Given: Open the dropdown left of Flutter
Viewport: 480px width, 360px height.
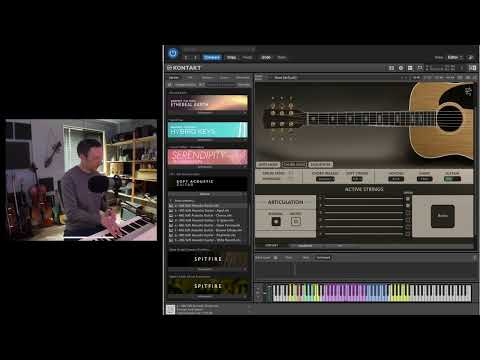Looking at the screenshot, I should [424, 179].
